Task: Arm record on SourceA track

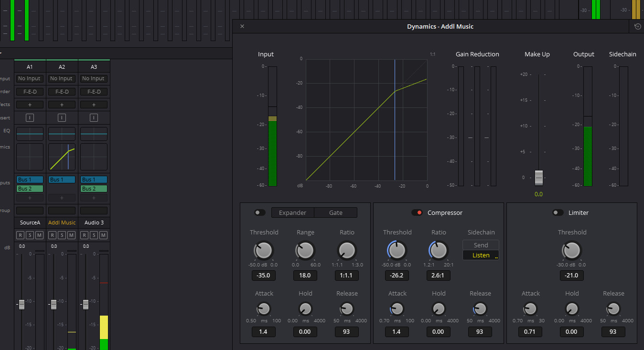Action: 20,235
